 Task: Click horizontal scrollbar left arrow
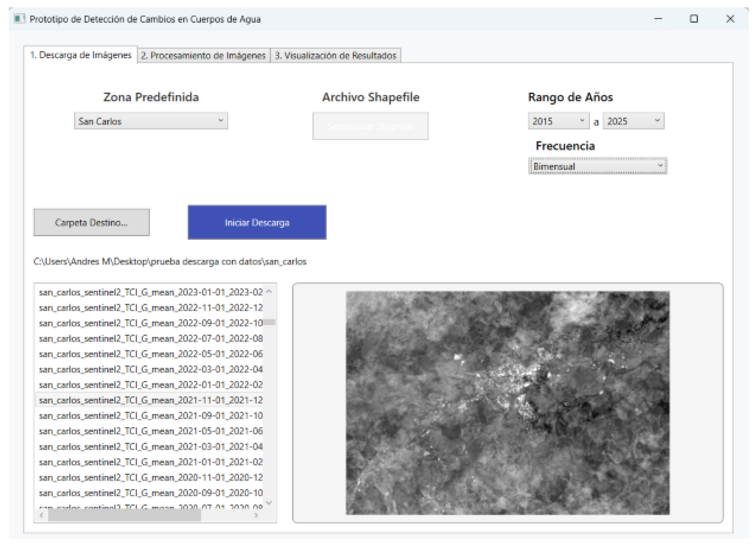(x=41, y=515)
